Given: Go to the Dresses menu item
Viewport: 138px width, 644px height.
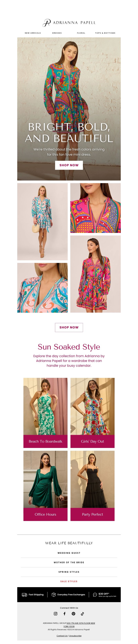Looking at the screenshot, I should (x=57, y=33).
